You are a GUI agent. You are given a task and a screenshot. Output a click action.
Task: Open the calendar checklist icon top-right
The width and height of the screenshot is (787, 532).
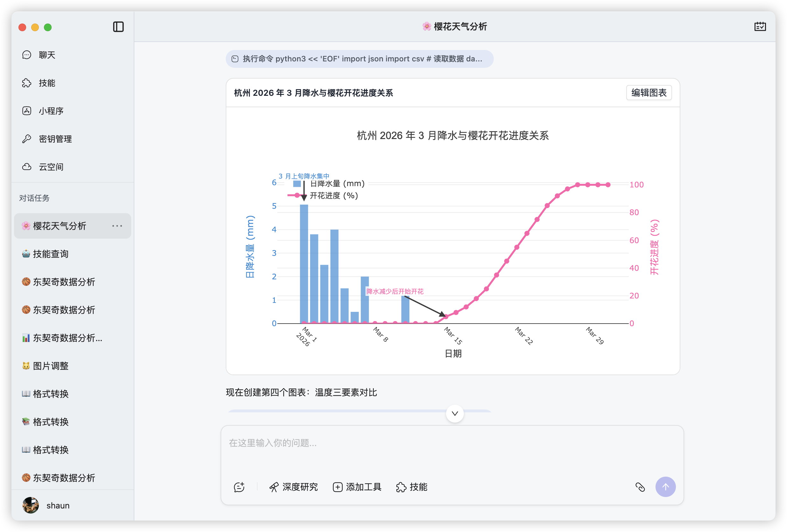[760, 26]
